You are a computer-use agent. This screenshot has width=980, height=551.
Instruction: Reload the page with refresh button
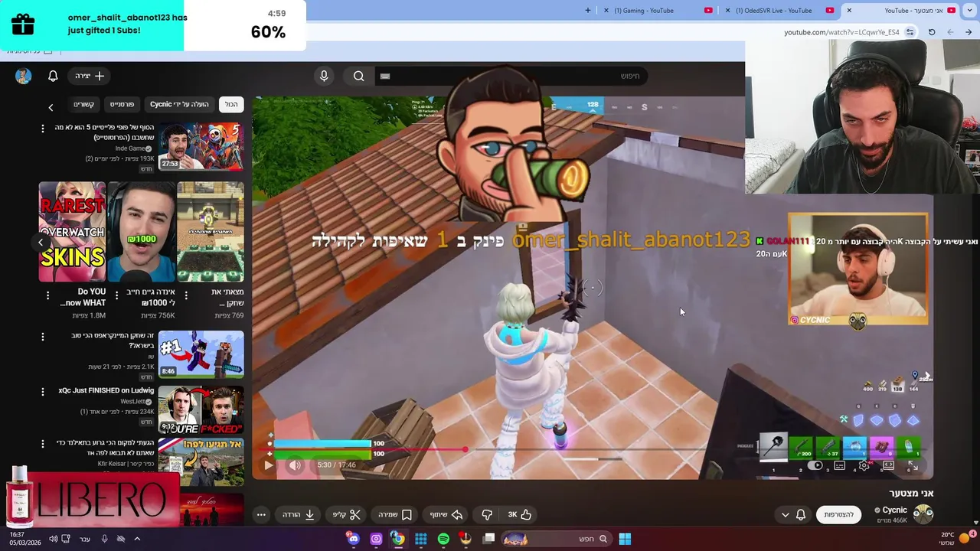tap(932, 32)
